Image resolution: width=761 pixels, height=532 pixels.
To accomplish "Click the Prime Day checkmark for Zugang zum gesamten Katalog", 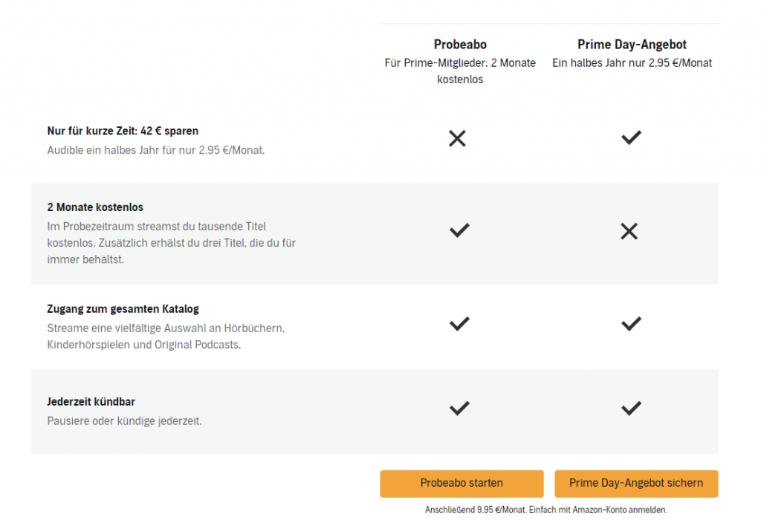I will (x=632, y=323).
